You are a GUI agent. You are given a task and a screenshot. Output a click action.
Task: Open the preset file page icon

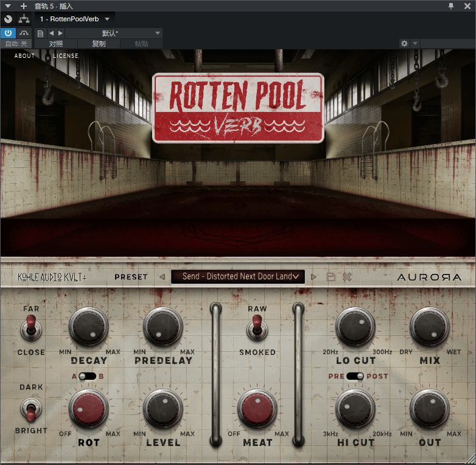click(40, 33)
